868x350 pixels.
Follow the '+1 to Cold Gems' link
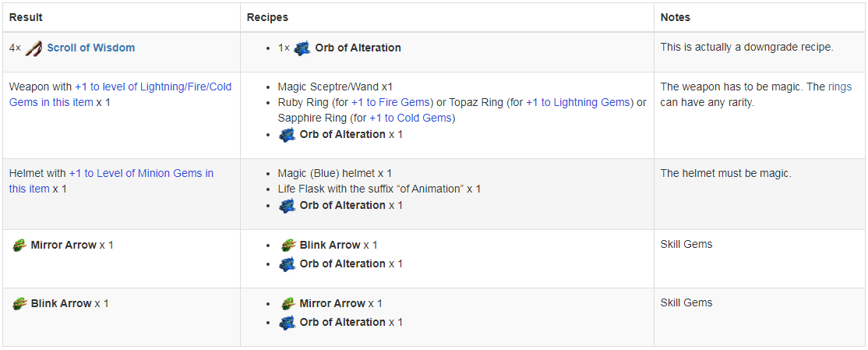(410, 118)
